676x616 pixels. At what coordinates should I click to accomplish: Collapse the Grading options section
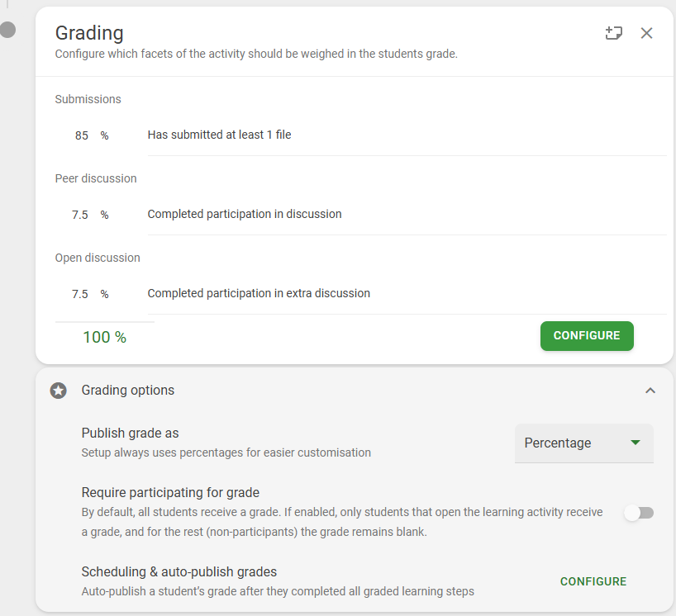pyautogui.click(x=650, y=390)
